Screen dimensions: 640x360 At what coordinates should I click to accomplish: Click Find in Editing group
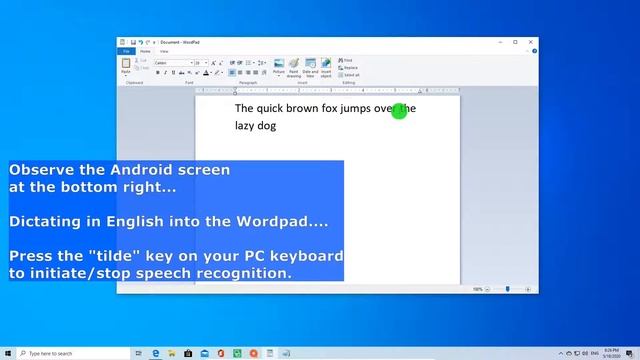pos(345,60)
